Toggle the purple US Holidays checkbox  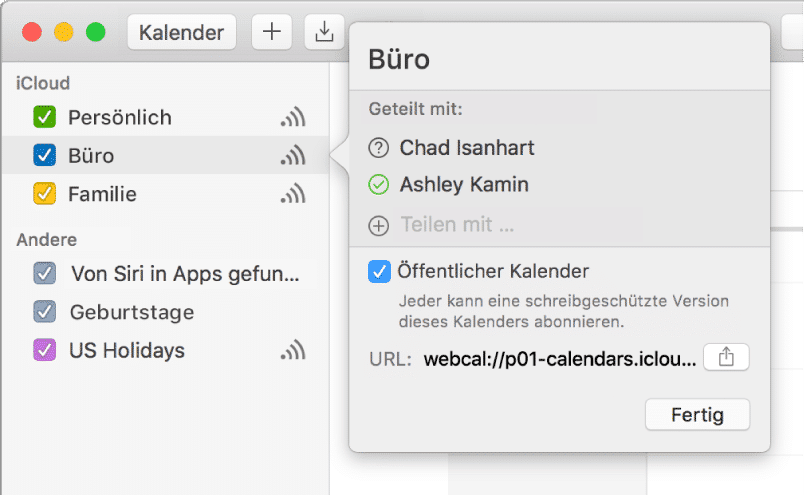(45, 351)
